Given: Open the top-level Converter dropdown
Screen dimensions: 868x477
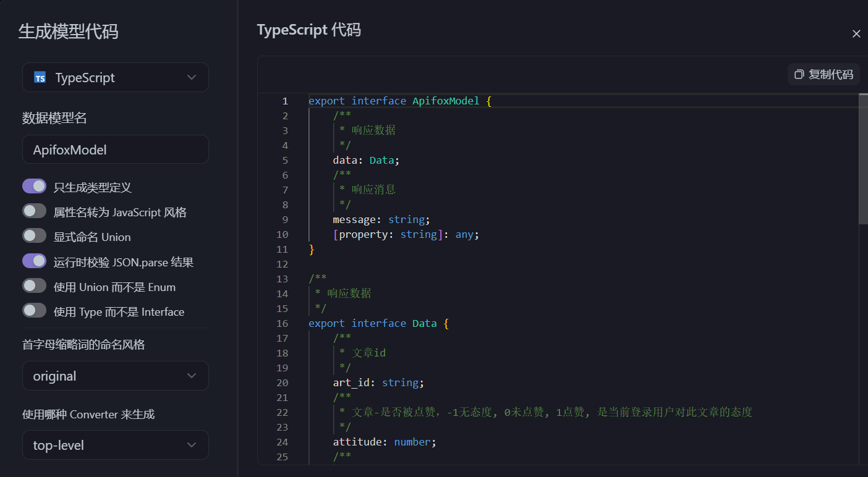Looking at the screenshot, I should pos(116,445).
